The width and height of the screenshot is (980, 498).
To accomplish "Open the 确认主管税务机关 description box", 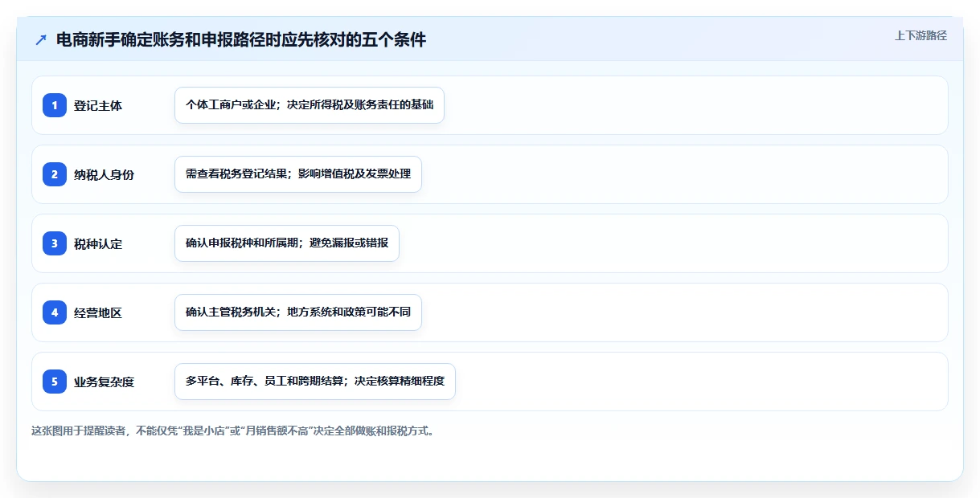I will click(298, 312).
